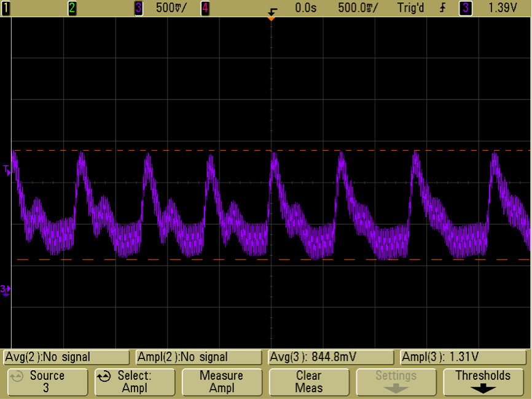Click the orange trigger position marker
This screenshot has width=532, height=399.
point(271,19)
